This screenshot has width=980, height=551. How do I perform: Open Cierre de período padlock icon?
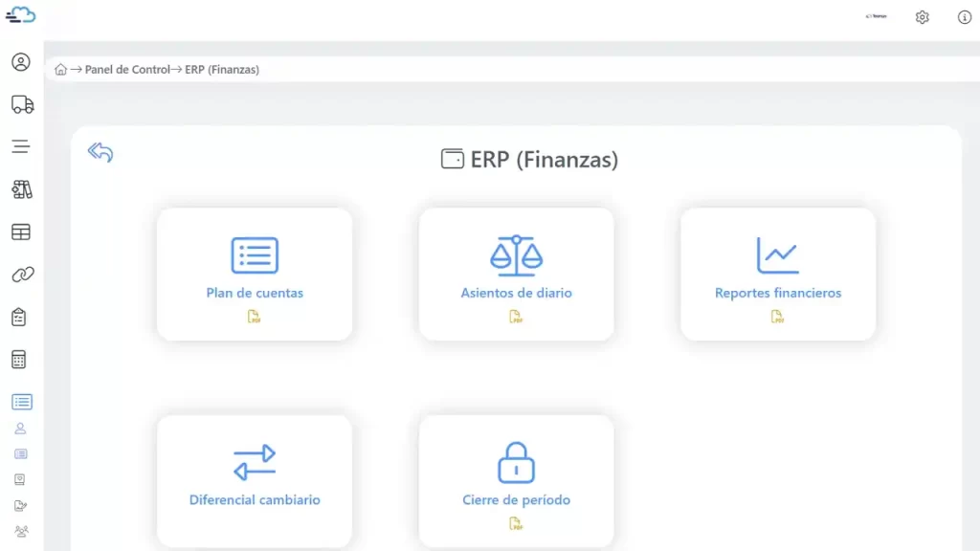pyautogui.click(x=515, y=460)
